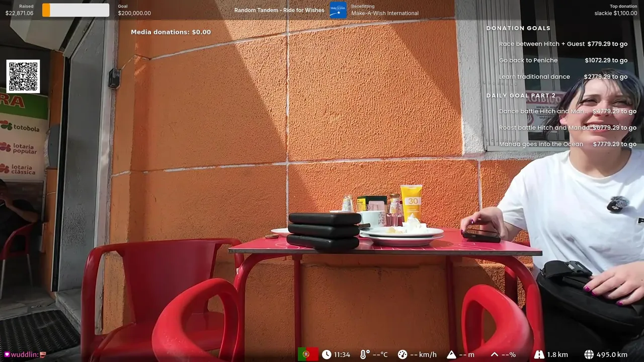Click the Portugal flag icon
This screenshot has height=362, width=644.
pos(308,354)
